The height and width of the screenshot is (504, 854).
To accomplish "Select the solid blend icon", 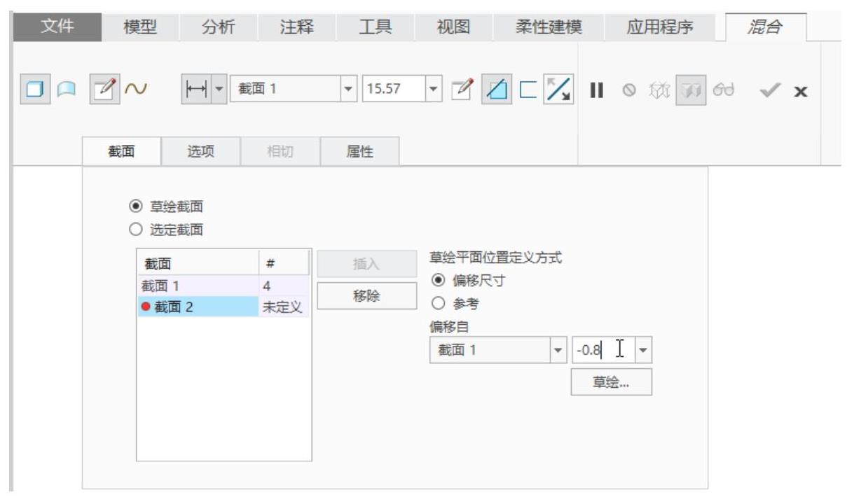I will coord(35,91).
